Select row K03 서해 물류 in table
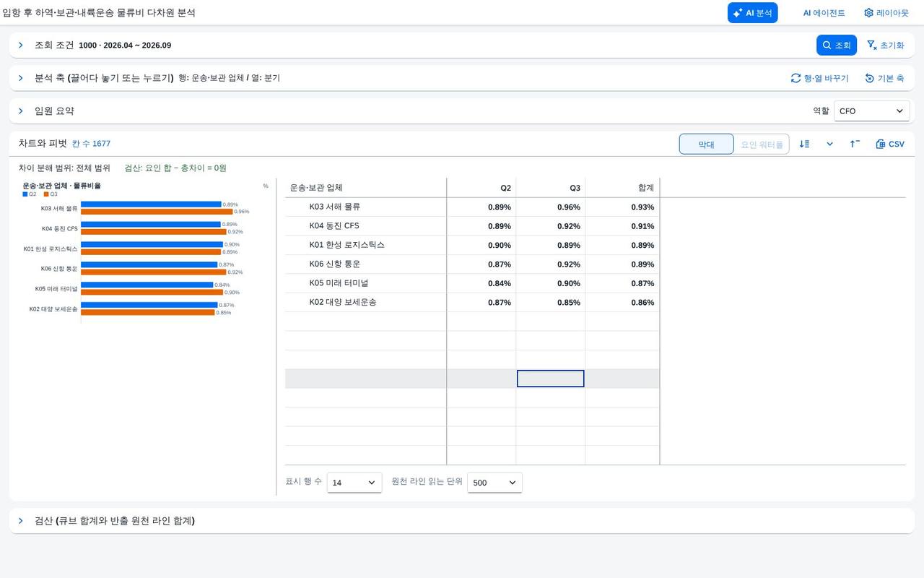Screen dimensions: 924x578 click(x=472, y=207)
